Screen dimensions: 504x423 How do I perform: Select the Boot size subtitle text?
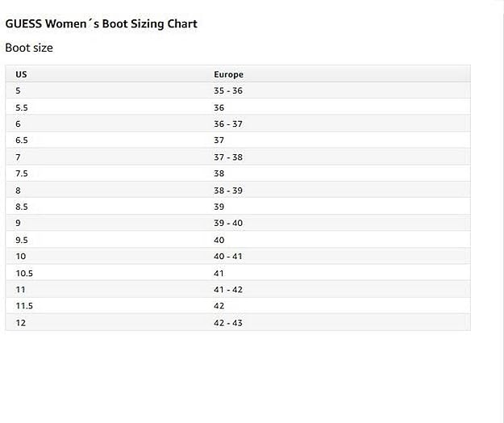pos(29,48)
